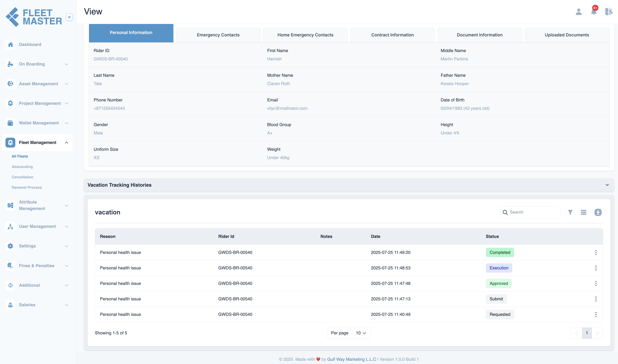Sort by the Status column header
Viewport: 618px width, 364px height.
(492, 236)
